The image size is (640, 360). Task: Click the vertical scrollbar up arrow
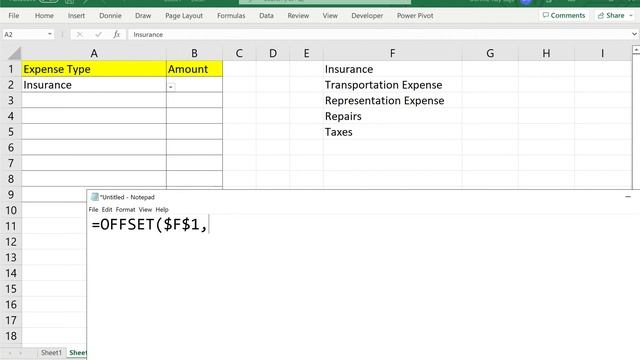[x=636, y=50]
